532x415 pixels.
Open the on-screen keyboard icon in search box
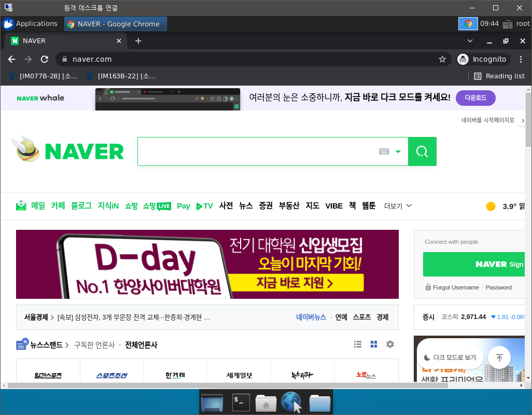(x=384, y=151)
